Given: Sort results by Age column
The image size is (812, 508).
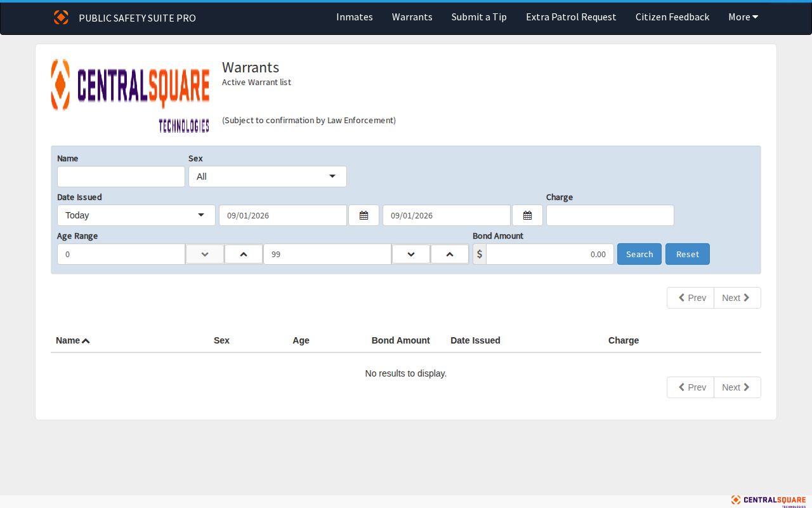Looking at the screenshot, I should click(x=301, y=340).
